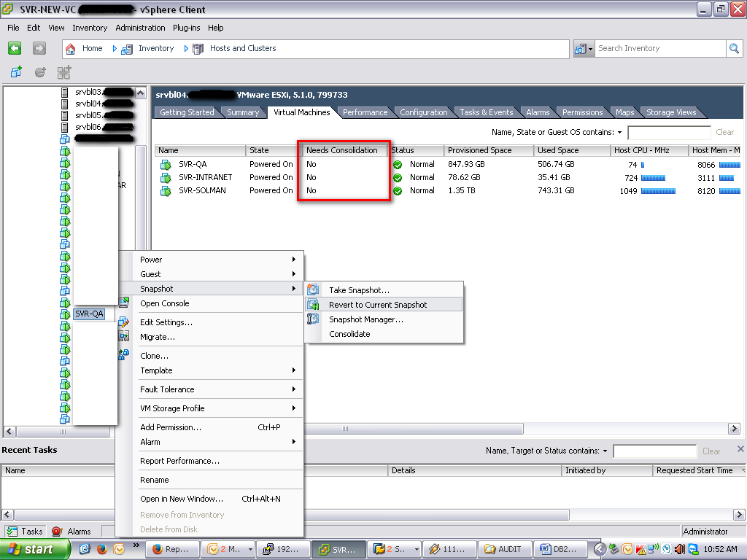Select Add Permission… menu item

click(x=171, y=427)
